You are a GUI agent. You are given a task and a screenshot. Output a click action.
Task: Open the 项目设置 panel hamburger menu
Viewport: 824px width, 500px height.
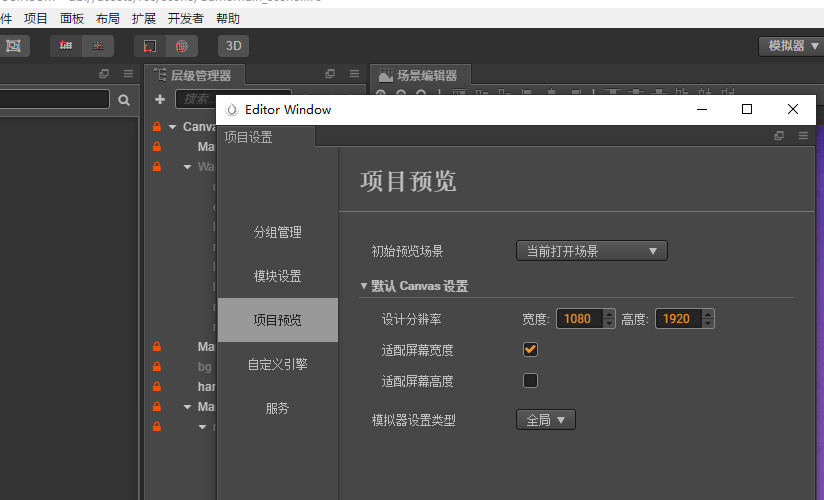click(x=804, y=136)
